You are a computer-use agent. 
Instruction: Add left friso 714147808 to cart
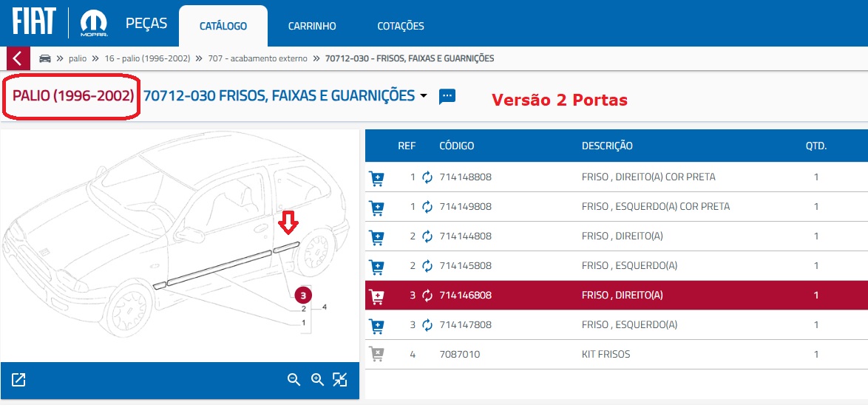(x=376, y=325)
